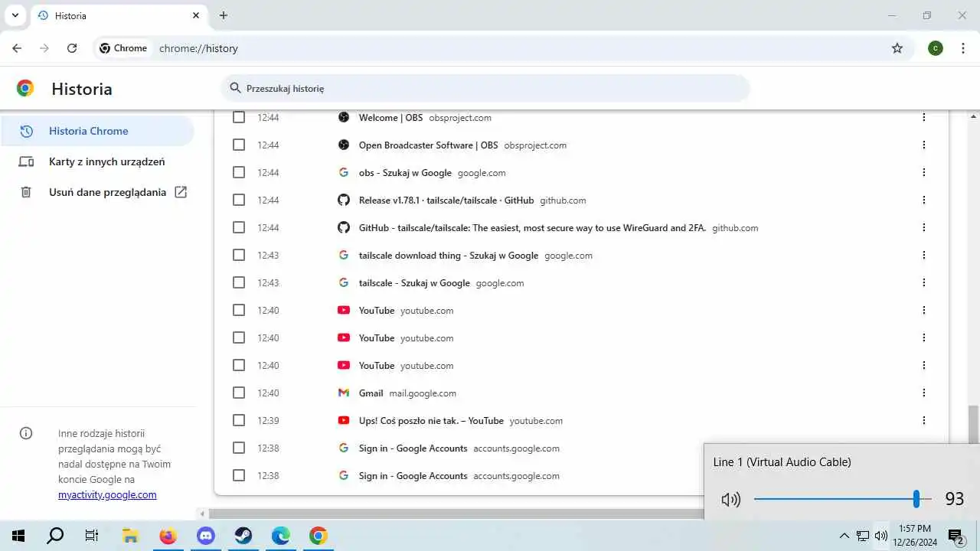Open more actions for the Gmail entry
Screen dimensions: 980x551
coord(924,393)
